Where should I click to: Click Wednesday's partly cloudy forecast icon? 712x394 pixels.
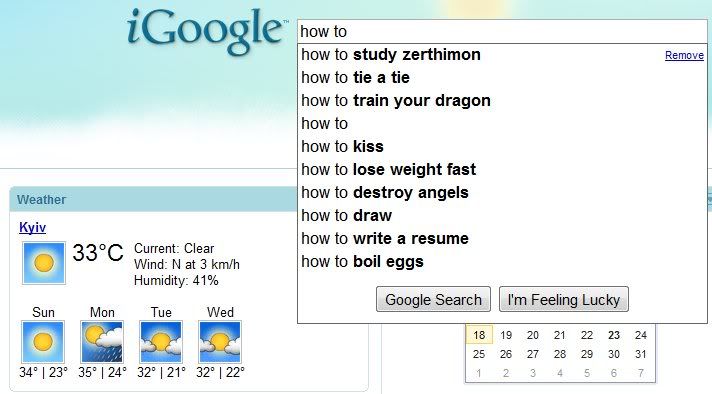point(220,341)
